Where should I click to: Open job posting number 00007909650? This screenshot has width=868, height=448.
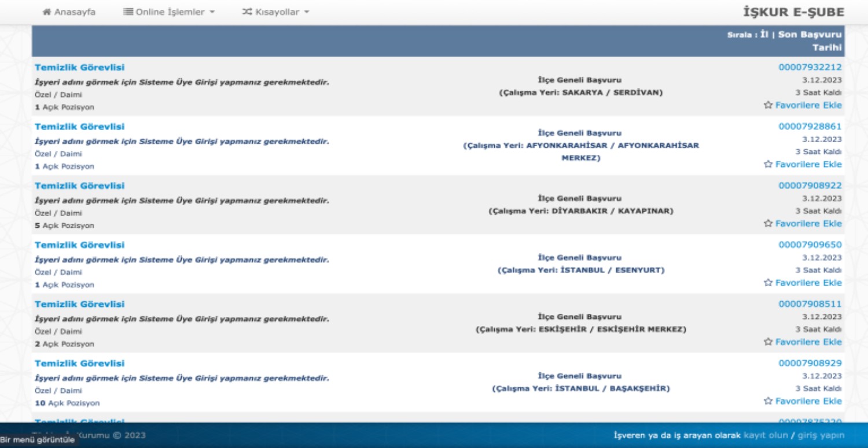click(x=810, y=245)
